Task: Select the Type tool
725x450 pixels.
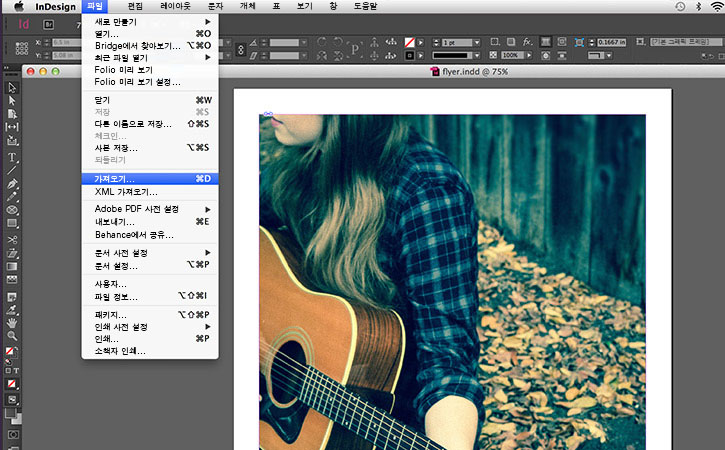Action: tap(12, 157)
